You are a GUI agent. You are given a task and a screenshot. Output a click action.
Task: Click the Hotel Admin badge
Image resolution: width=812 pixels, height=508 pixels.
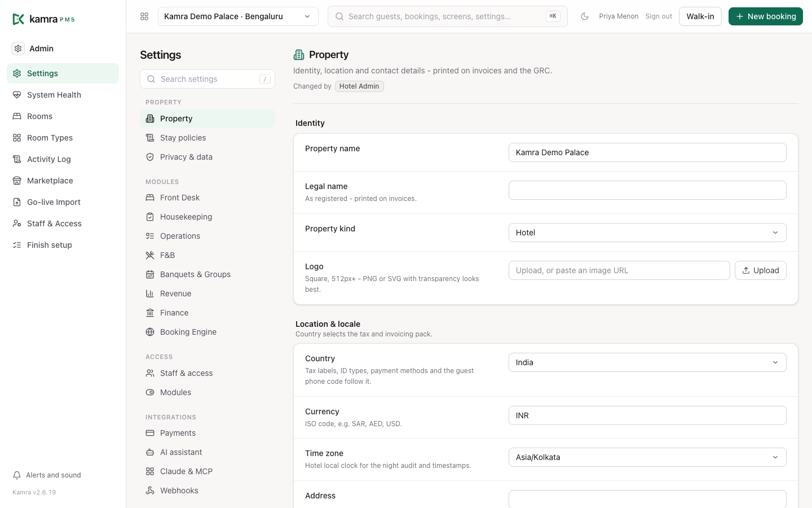pos(359,86)
